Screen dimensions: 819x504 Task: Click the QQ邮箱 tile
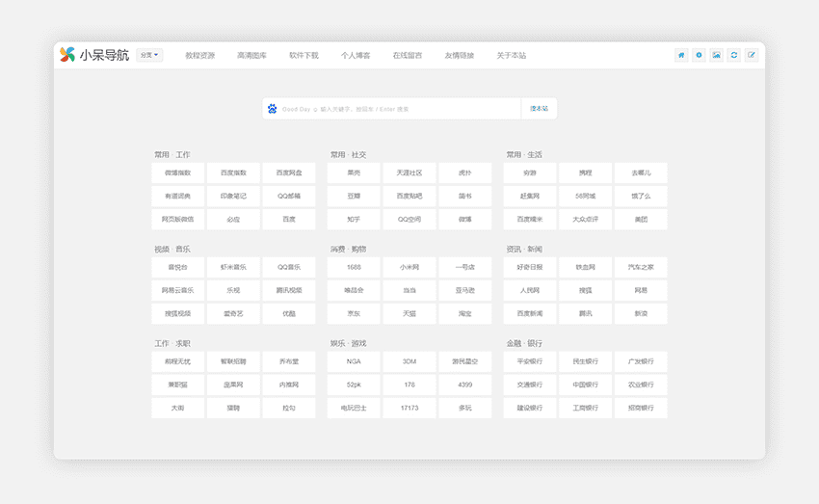click(x=289, y=197)
